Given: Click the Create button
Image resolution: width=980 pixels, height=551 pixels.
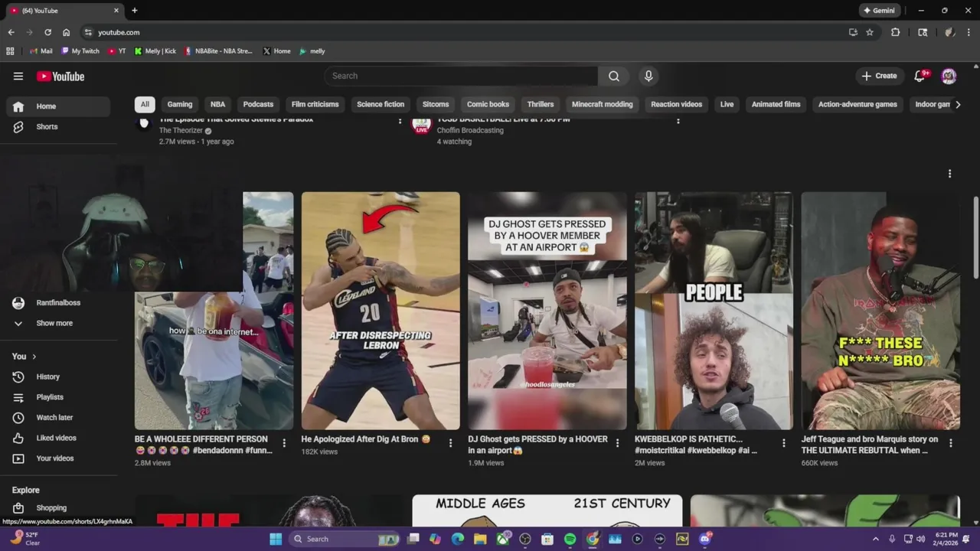Looking at the screenshot, I should coord(879,76).
